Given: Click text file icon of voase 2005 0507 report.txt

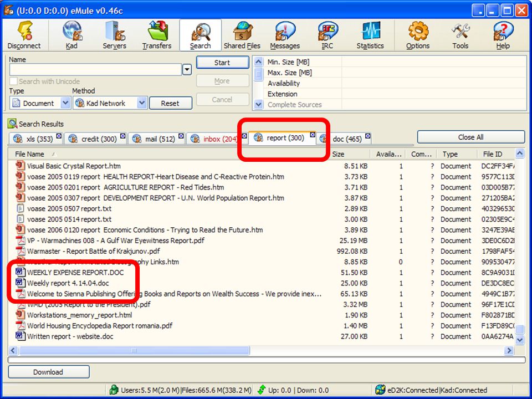Looking at the screenshot, I should 21,208.
